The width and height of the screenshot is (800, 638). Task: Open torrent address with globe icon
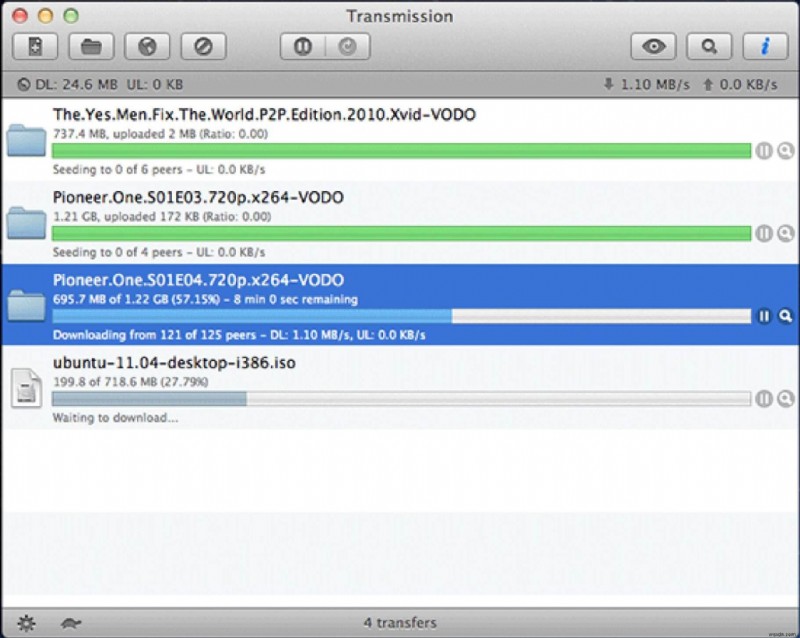point(147,46)
